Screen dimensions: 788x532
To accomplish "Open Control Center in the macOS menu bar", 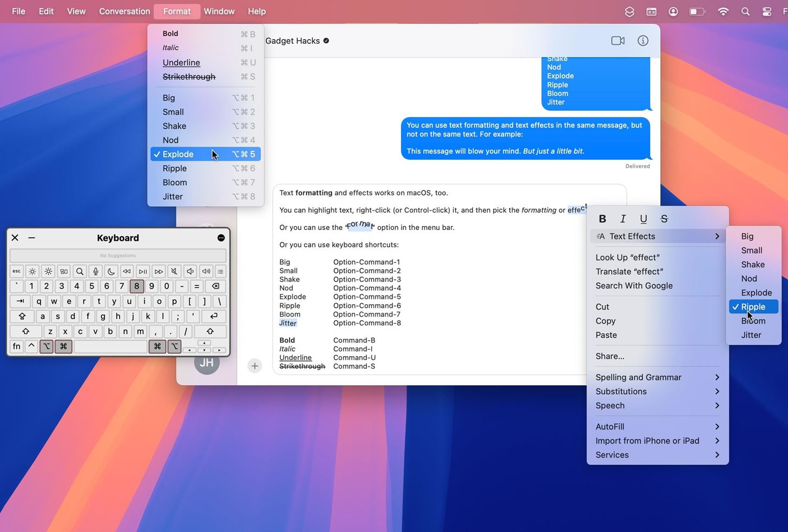I will (x=767, y=11).
